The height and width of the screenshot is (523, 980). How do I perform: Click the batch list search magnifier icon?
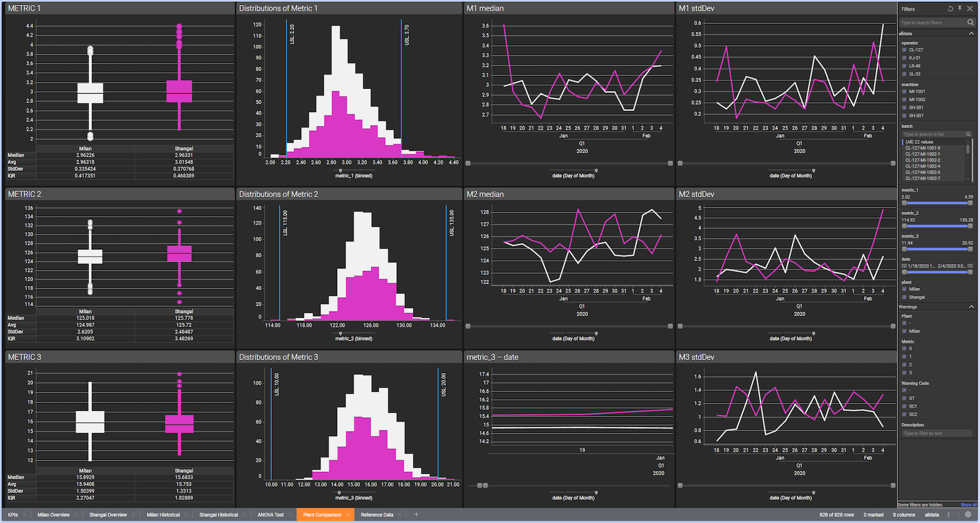(968, 134)
